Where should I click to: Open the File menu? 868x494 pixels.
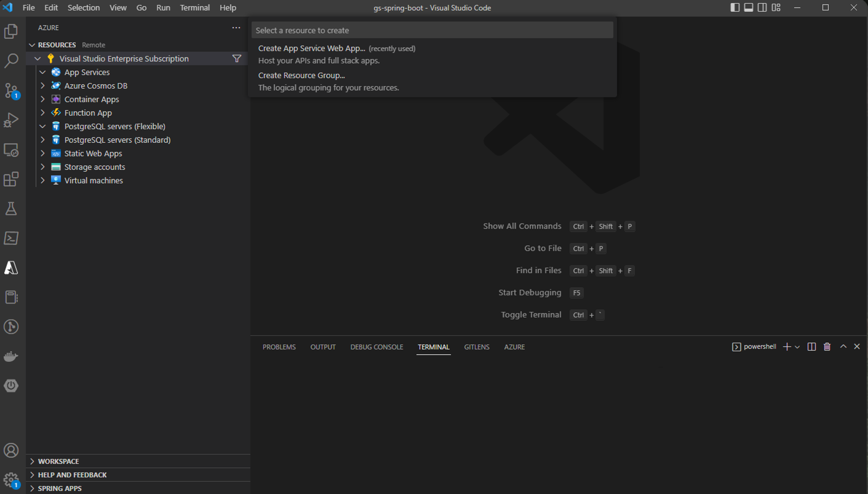[29, 8]
